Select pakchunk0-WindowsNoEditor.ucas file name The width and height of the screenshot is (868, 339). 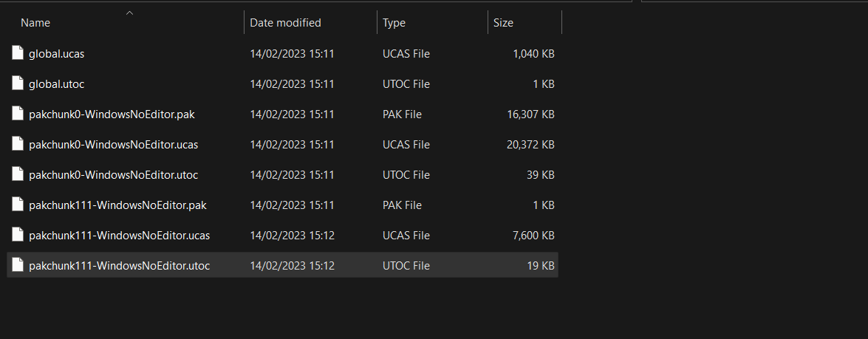tap(114, 144)
